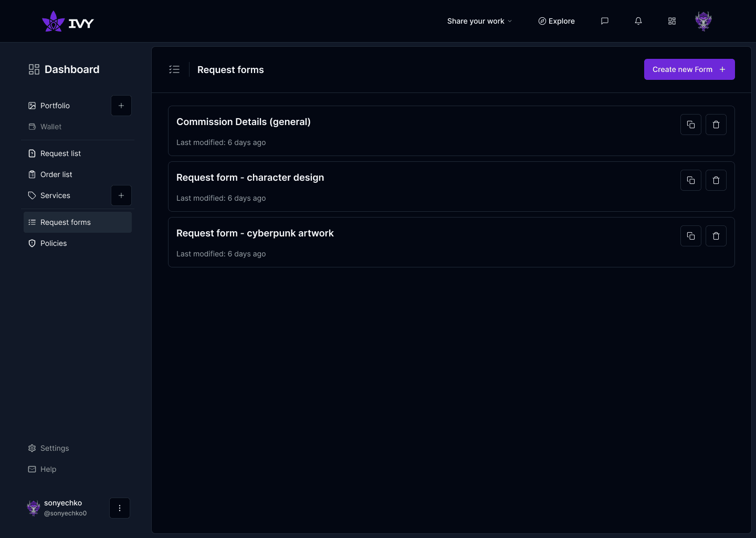Click the Dashboard heading in sidebar

[72, 69]
